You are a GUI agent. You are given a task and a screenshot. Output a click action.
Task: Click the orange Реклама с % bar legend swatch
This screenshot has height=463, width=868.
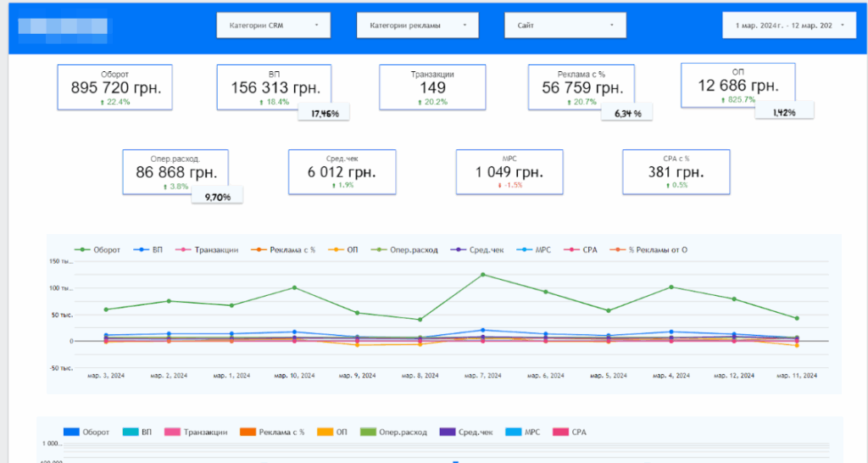[248, 432]
